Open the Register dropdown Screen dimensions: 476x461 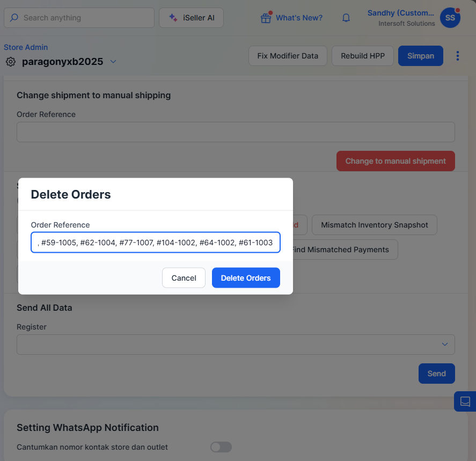(x=236, y=345)
